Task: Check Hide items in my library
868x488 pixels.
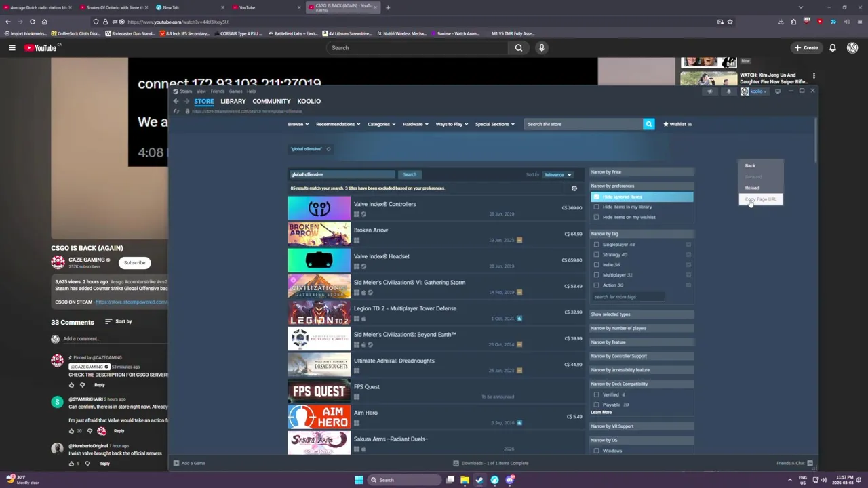Action: pyautogui.click(x=597, y=207)
